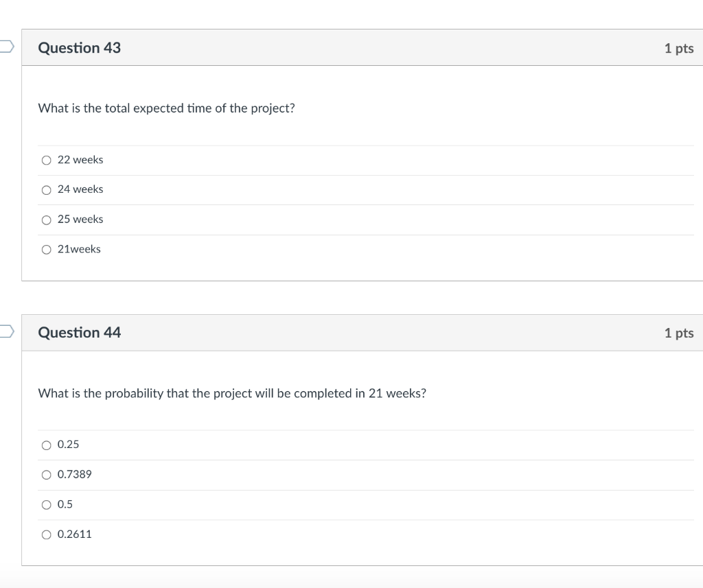Click the Question 44 header
The image size is (703, 588).
coord(80,332)
